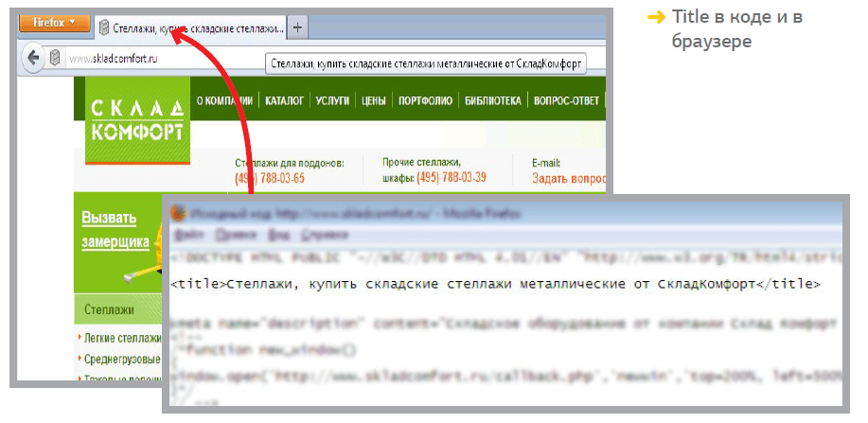Open the БИБЛИОТЕКА menu item
Screen dimensions: 868x423
tap(492, 100)
